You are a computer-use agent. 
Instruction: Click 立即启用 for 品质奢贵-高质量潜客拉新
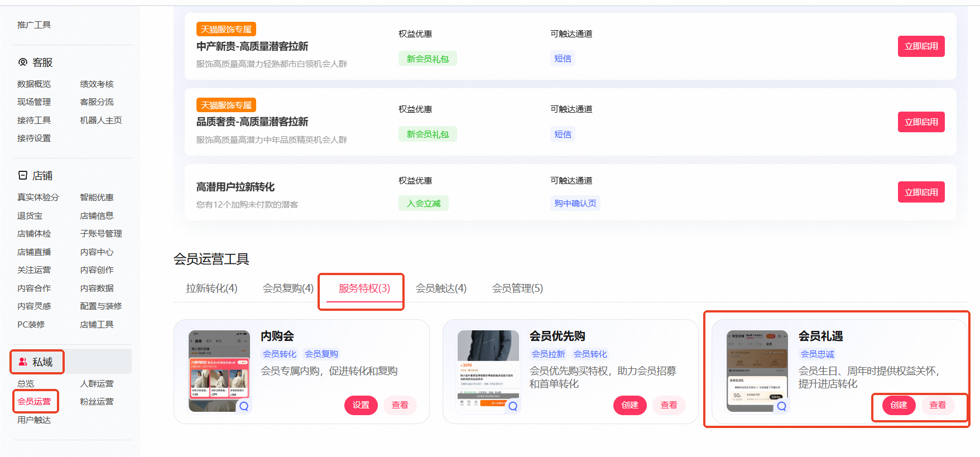(921, 122)
